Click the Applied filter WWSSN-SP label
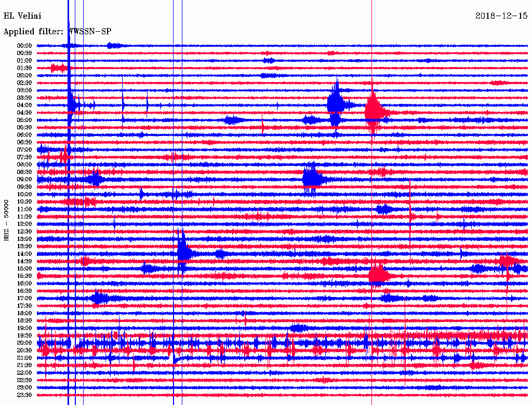 [57, 31]
